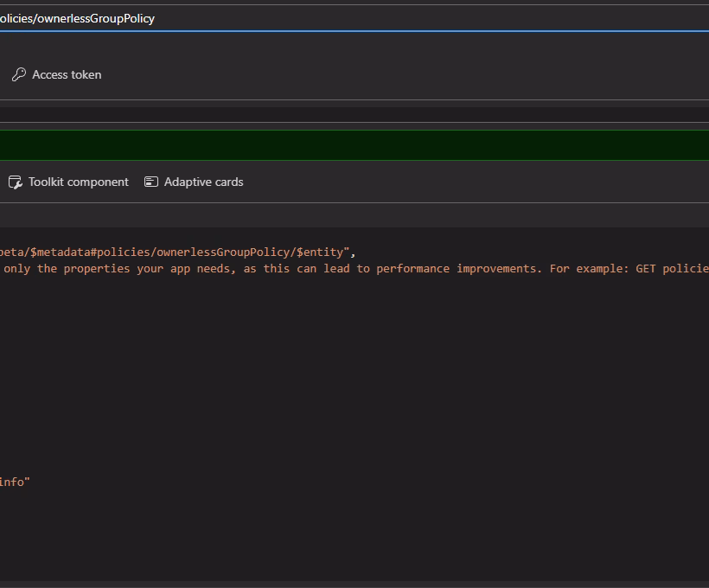Image resolution: width=709 pixels, height=588 pixels.
Task: Place cursor on the $entity text
Action: click(320, 252)
